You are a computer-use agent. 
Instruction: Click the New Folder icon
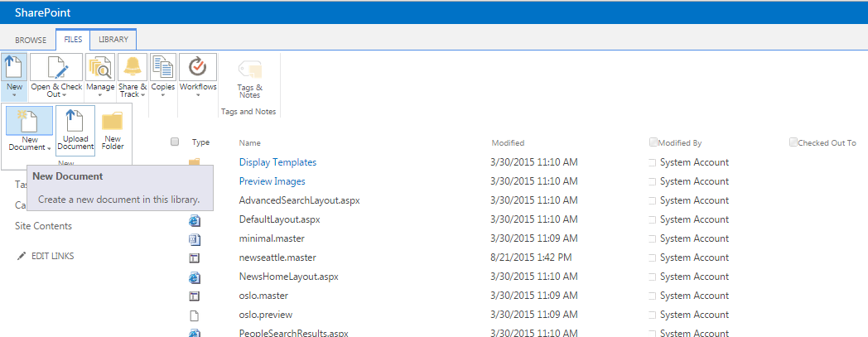(113, 121)
